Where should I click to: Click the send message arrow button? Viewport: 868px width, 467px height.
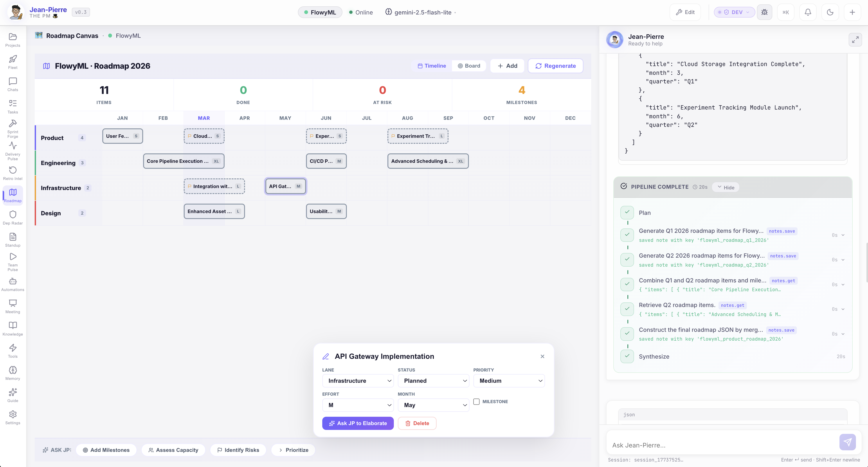pyautogui.click(x=848, y=442)
